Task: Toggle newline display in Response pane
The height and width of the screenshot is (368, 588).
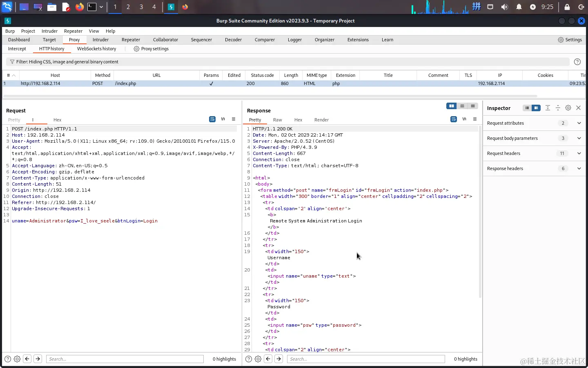Action: pos(464,119)
